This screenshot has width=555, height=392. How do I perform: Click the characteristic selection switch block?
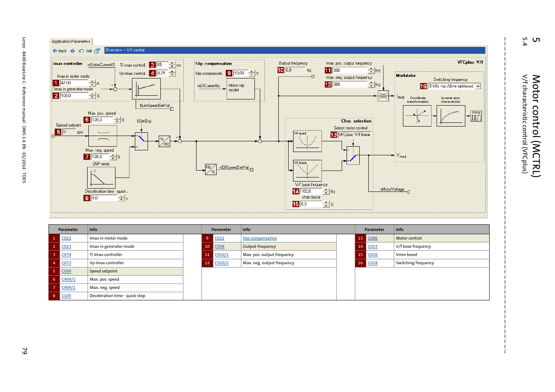click(353, 155)
